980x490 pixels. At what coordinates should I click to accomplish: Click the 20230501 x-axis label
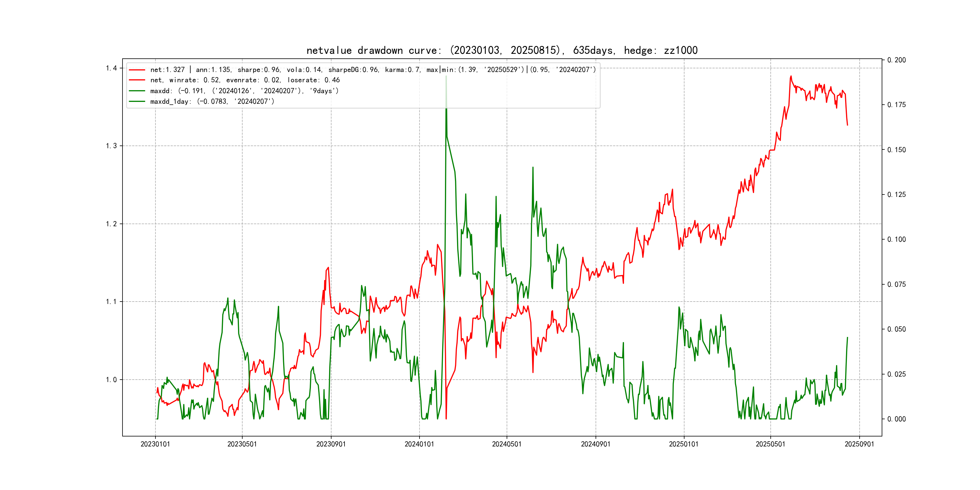point(242,444)
